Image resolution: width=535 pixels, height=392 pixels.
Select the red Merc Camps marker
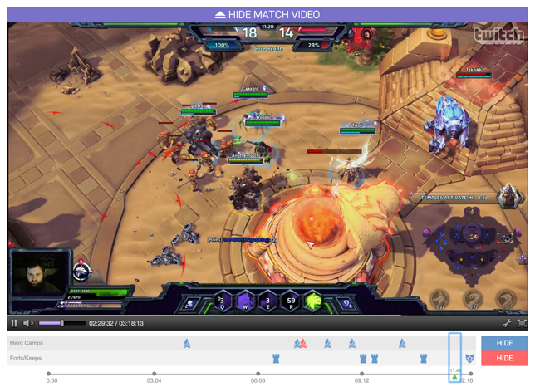point(302,343)
